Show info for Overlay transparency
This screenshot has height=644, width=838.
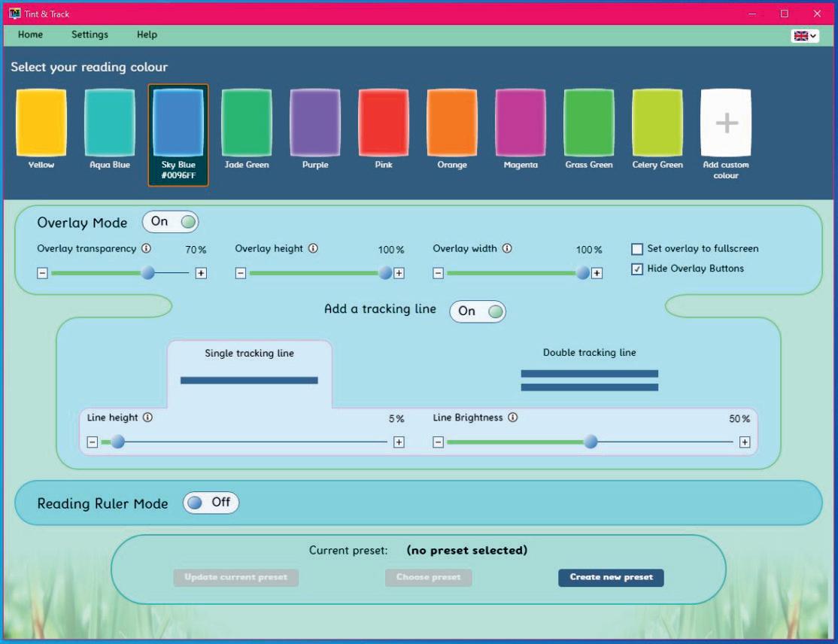click(146, 248)
